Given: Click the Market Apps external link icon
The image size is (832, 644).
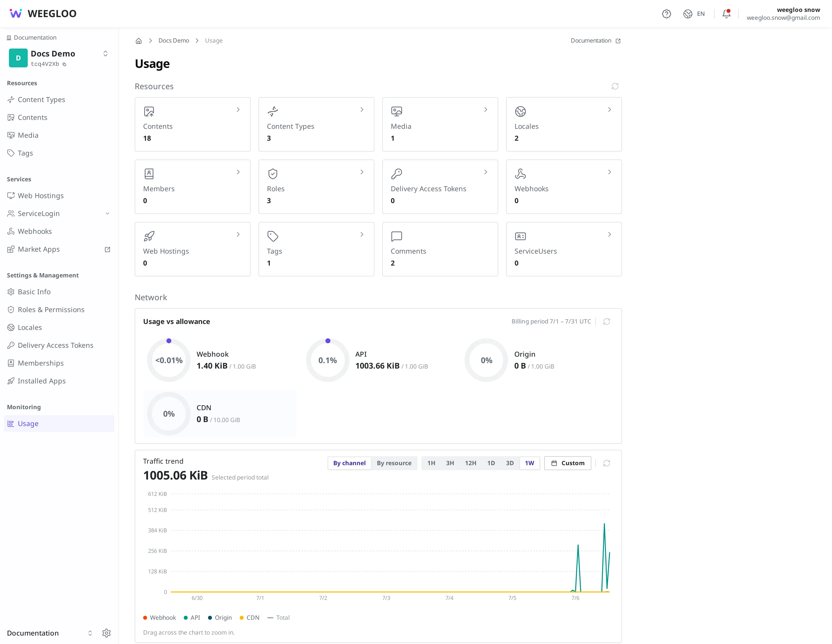Looking at the screenshot, I should (x=107, y=250).
